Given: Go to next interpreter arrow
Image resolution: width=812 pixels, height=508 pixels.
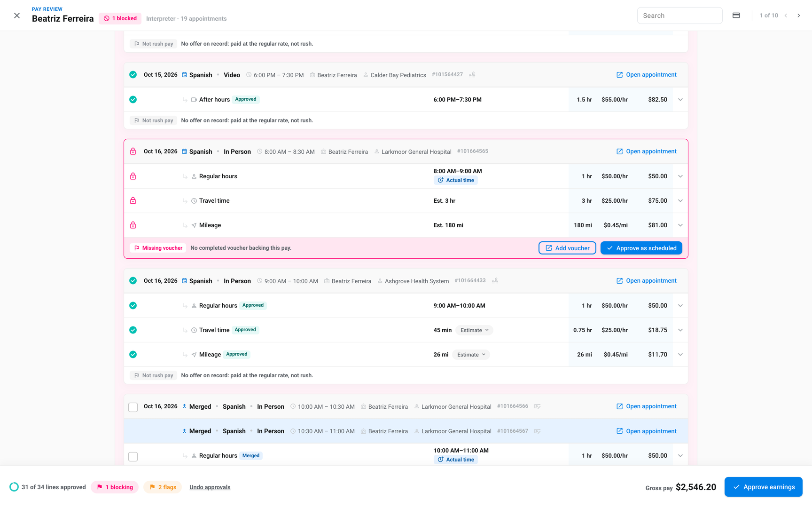Looking at the screenshot, I should pyautogui.click(x=798, y=16).
